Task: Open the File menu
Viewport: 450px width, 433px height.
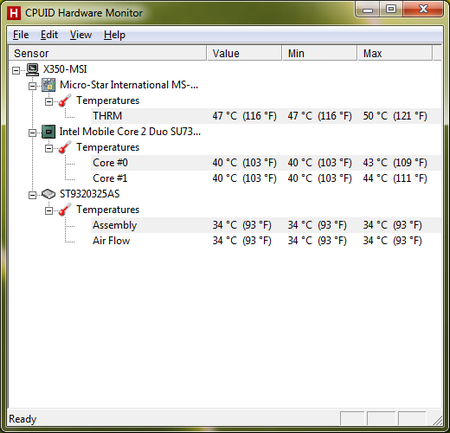Action: click(x=21, y=35)
